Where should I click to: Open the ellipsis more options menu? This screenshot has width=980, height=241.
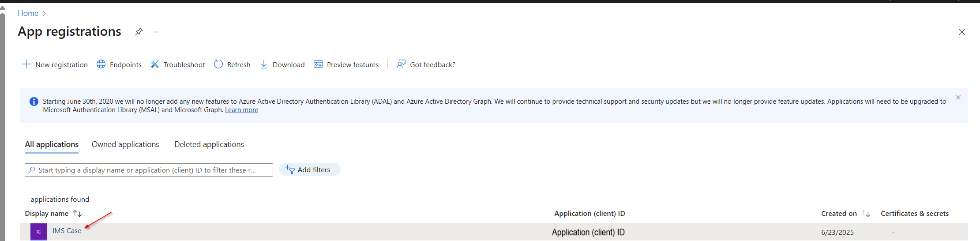(x=156, y=32)
